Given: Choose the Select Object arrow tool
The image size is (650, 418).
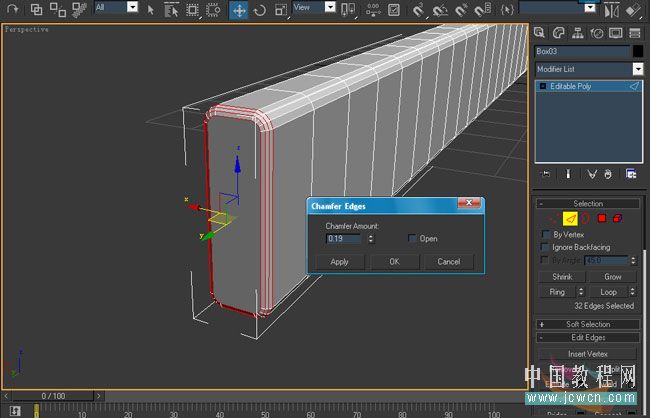Looking at the screenshot, I should [x=150, y=10].
